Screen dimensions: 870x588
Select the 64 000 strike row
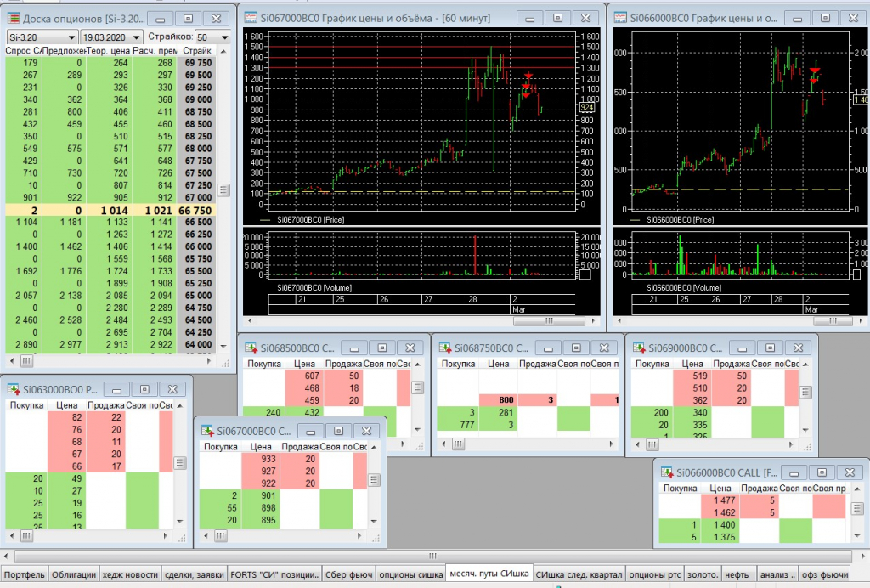click(x=110, y=344)
